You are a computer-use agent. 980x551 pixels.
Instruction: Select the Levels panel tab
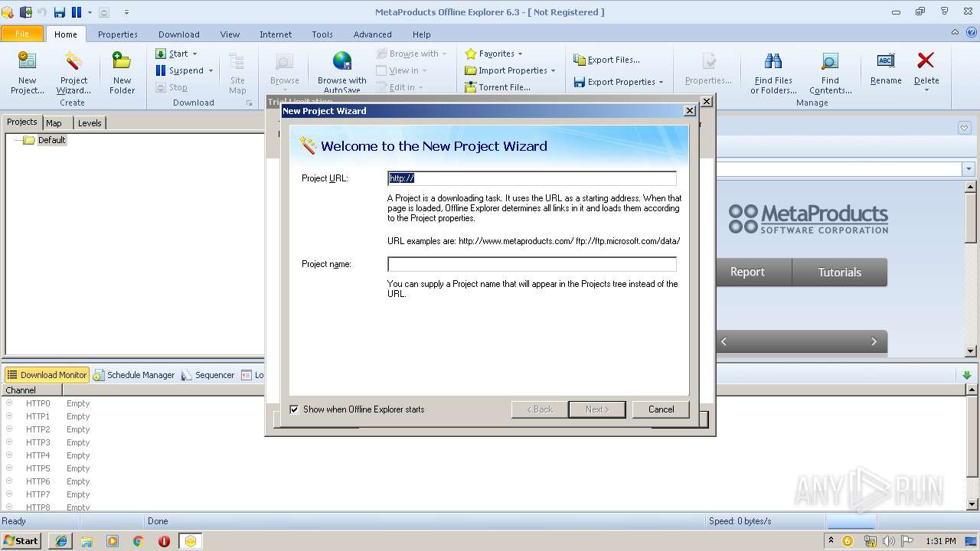(x=90, y=122)
